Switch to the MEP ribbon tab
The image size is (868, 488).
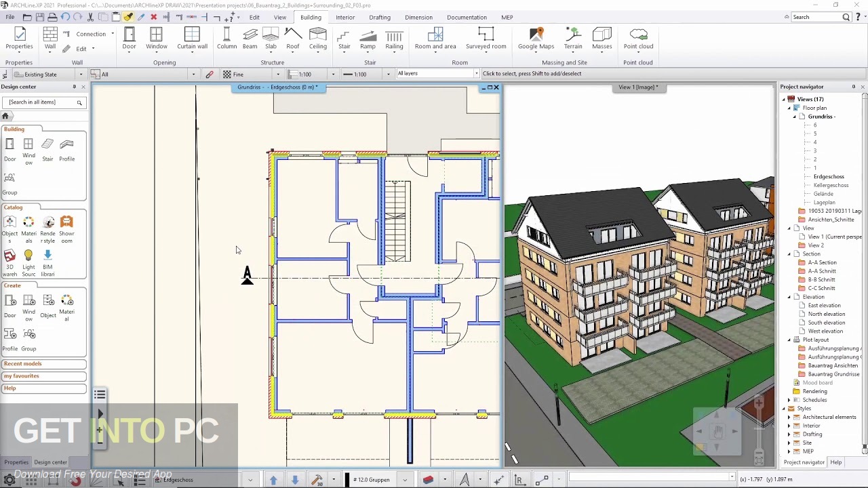[507, 18]
